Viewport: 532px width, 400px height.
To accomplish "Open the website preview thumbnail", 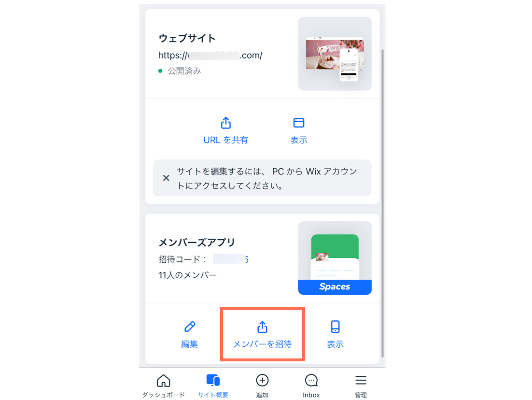I will [x=335, y=54].
